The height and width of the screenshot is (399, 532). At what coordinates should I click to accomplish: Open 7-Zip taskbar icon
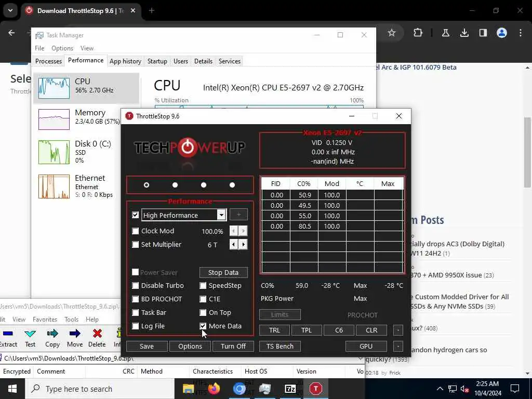point(290,389)
